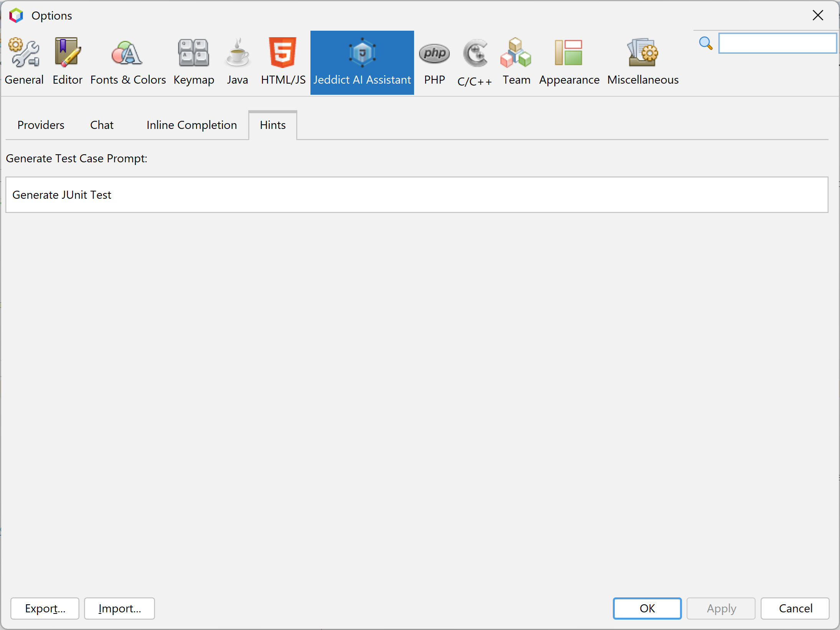Select the Hints tab
This screenshot has width=840, height=630.
[273, 125]
